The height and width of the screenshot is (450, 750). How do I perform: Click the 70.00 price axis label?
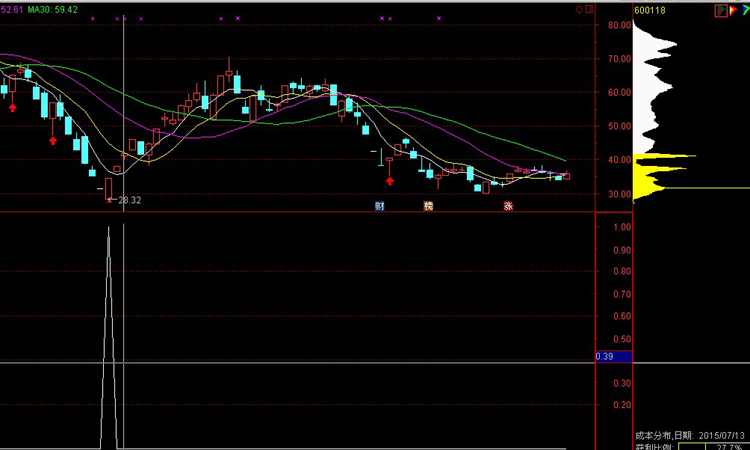[620, 59]
